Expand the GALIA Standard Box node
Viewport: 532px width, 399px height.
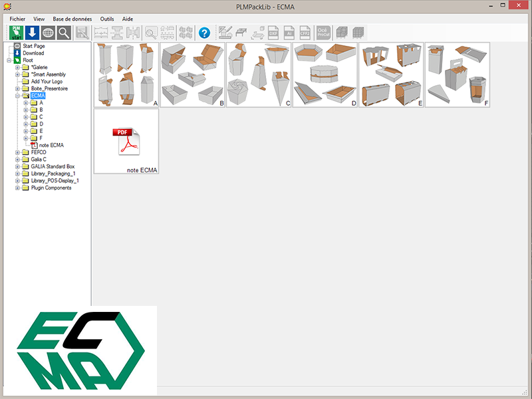17,167
